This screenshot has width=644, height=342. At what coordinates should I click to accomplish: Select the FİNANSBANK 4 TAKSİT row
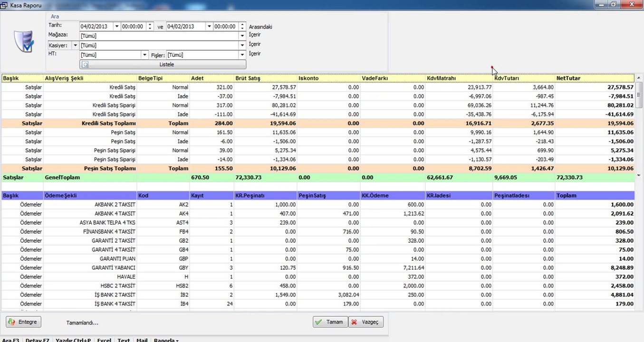pyautogui.click(x=318, y=231)
